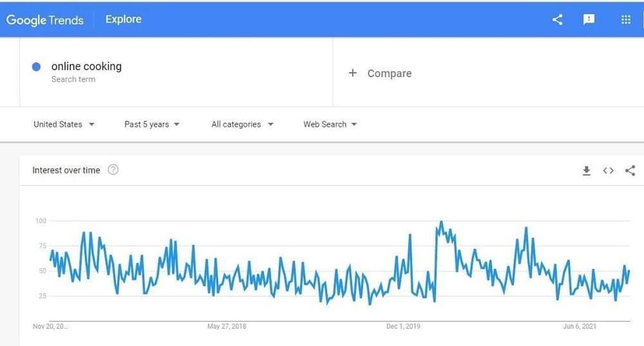Click the Interest over time heading
644x346 pixels.
point(66,170)
